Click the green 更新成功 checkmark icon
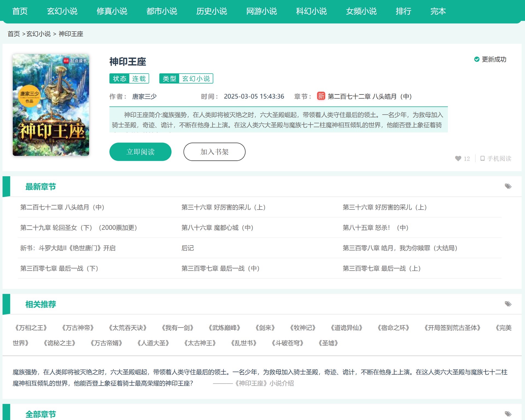 [x=477, y=59]
